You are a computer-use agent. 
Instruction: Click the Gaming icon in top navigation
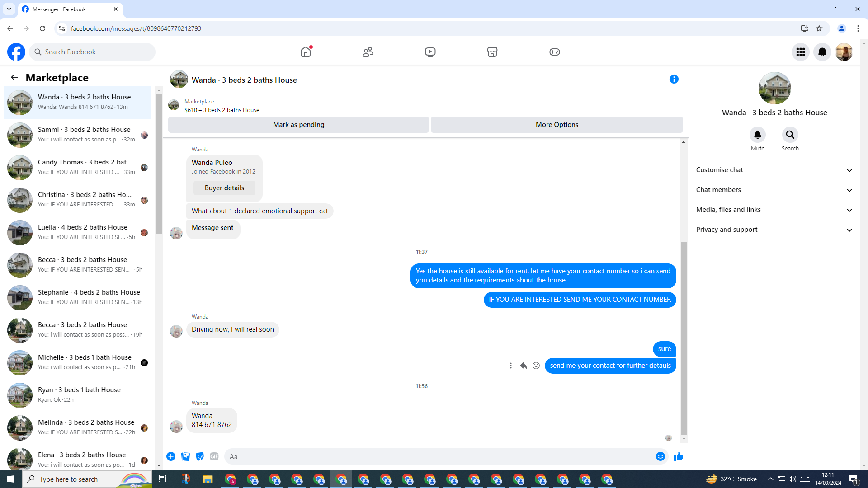point(554,52)
